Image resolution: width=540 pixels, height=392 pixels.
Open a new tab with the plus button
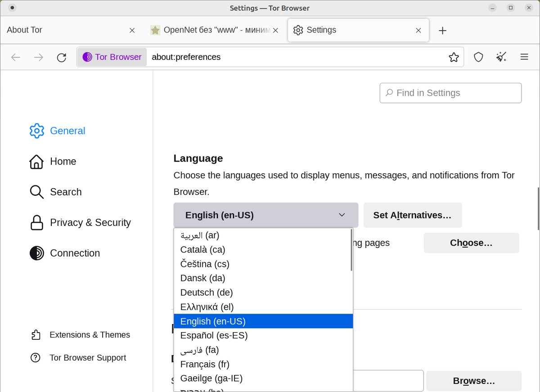[x=442, y=30]
